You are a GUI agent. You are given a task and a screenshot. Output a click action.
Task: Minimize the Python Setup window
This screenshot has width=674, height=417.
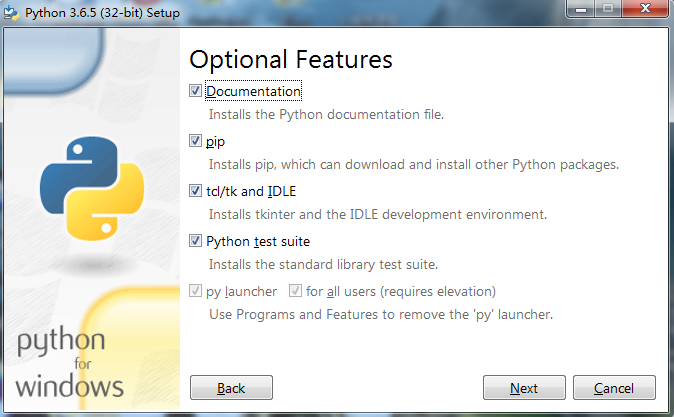(581, 9)
